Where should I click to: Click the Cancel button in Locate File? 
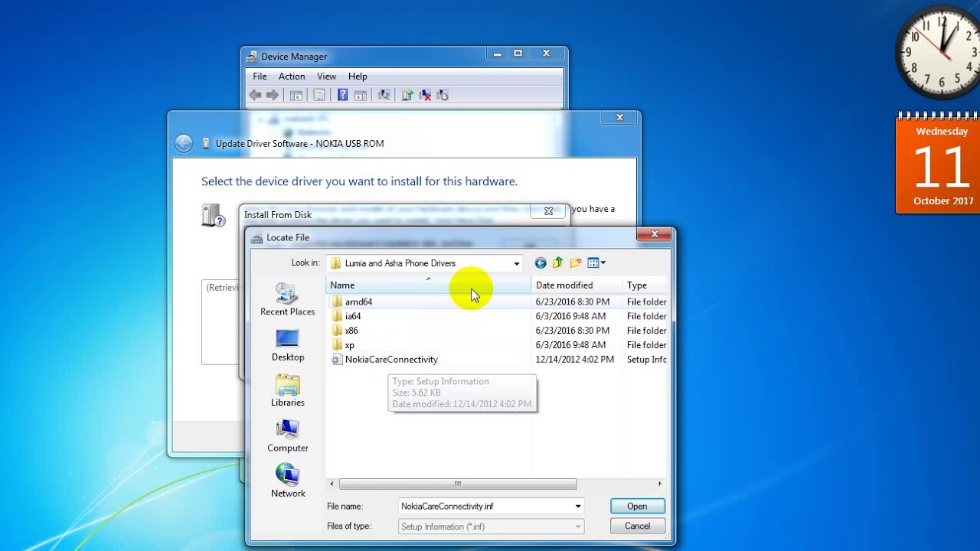pos(637,527)
